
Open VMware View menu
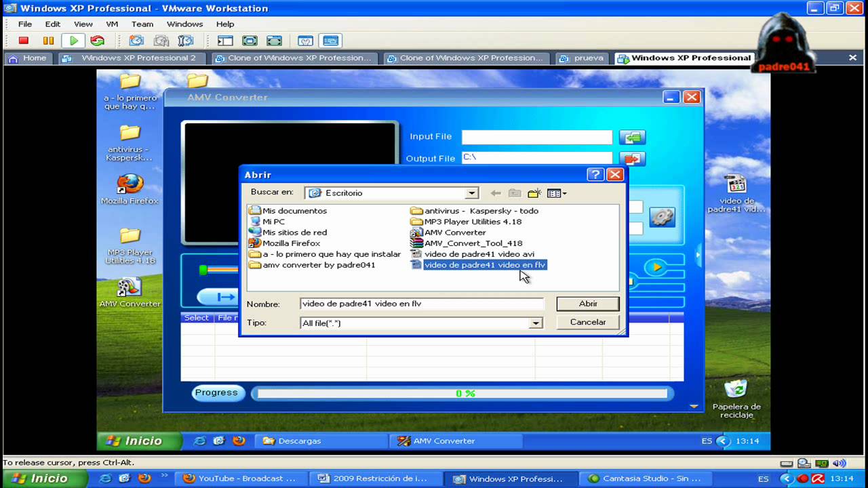click(x=83, y=24)
